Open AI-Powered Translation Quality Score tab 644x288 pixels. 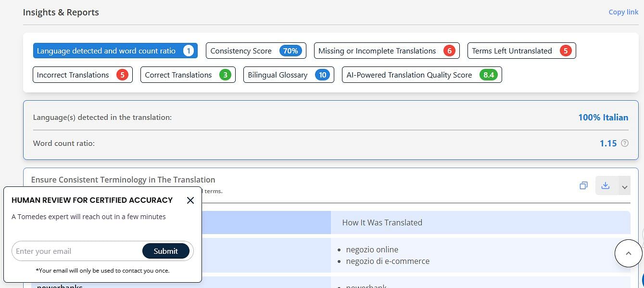click(422, 75)
